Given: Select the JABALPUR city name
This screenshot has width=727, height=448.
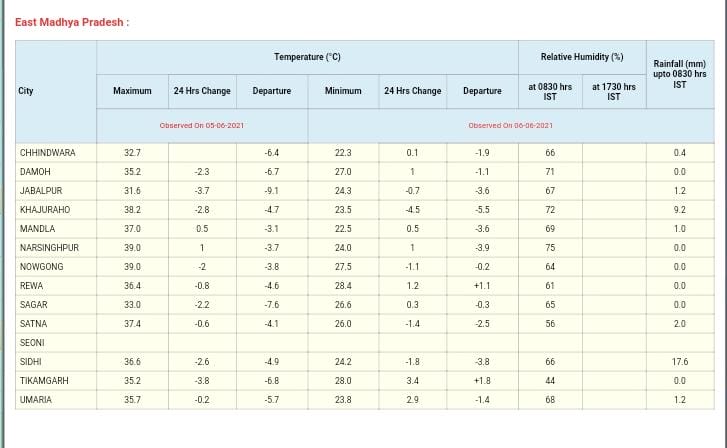Looking at the screenshot, I should 41,191.
